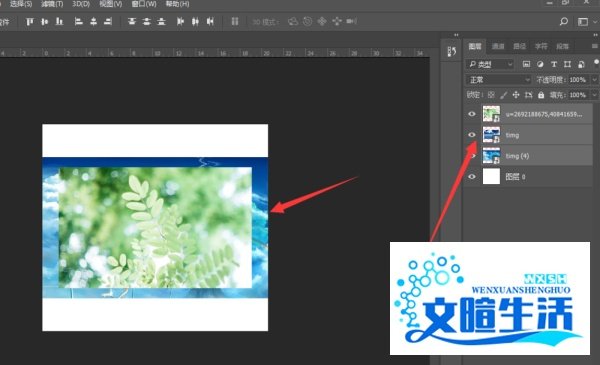
Task: Open the Layers panel options menu
Action: point(595,46)
